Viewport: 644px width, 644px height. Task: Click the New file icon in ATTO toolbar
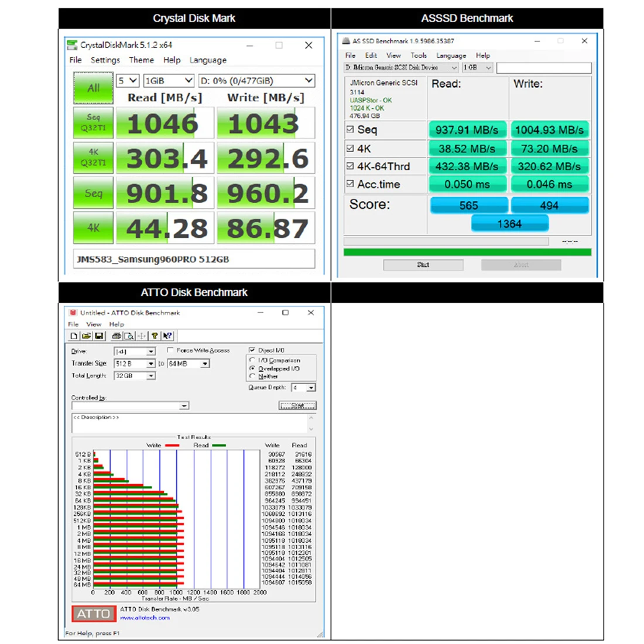(74, 336)
